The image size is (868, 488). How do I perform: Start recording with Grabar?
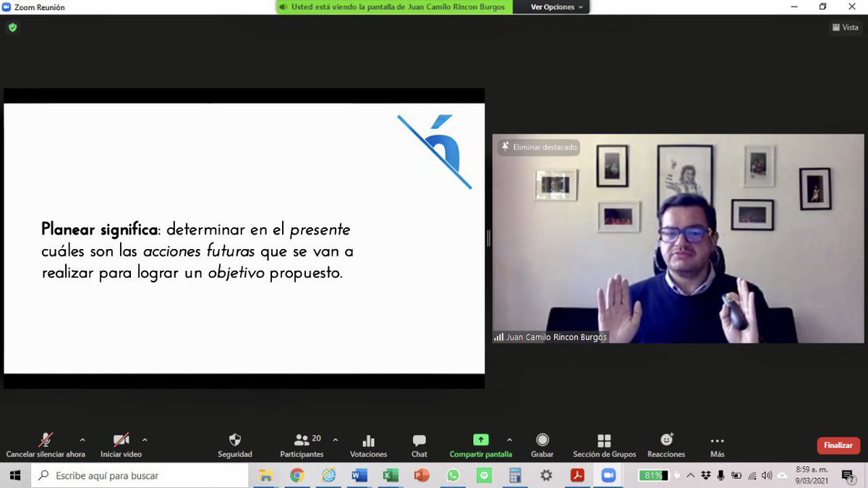click(542, 445)
